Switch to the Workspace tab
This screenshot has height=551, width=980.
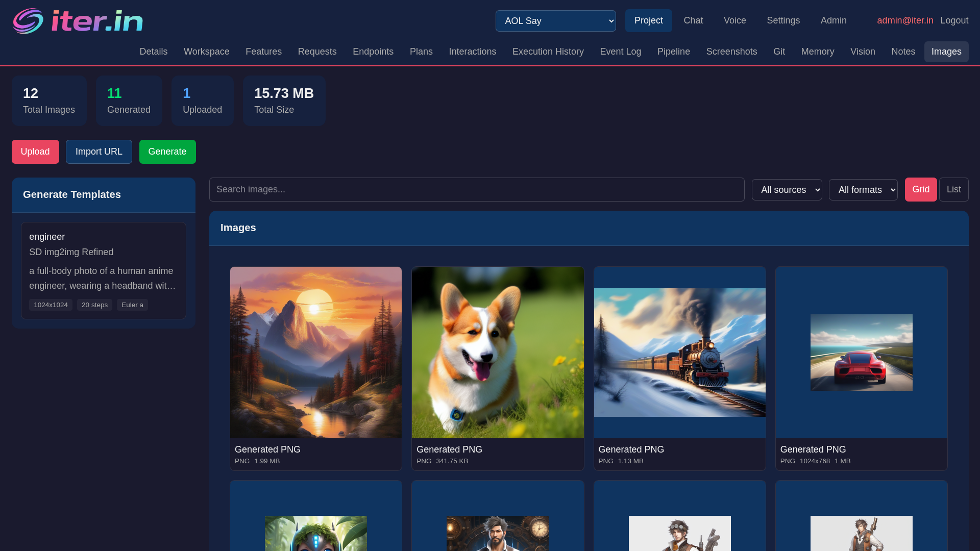tap(206, 52)
